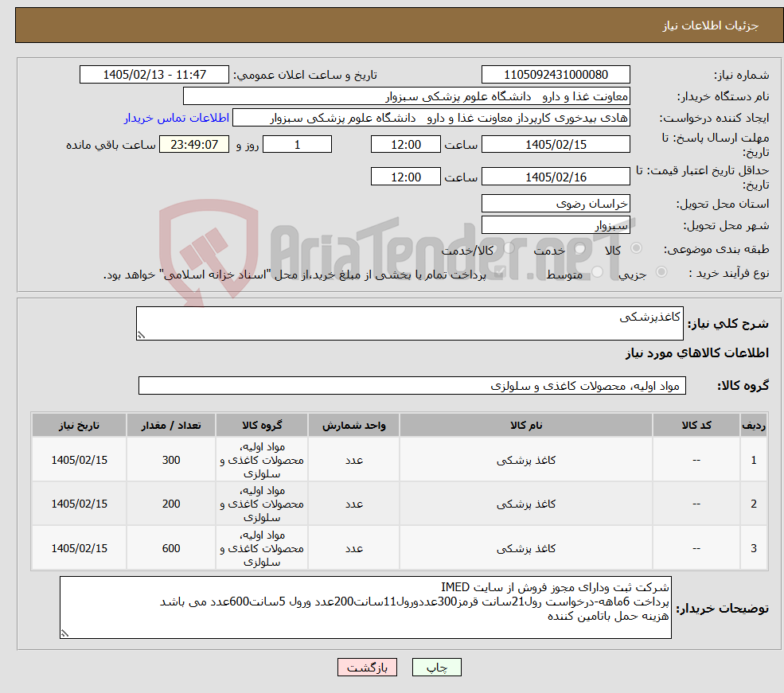Click the city field سبزوار

[556, 225]
